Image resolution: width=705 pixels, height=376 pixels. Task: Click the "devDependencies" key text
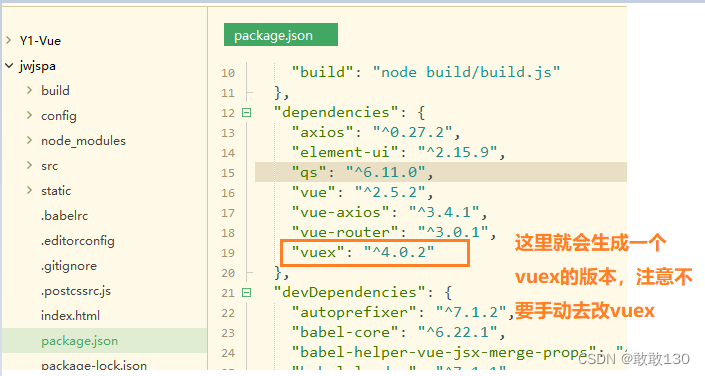(x=349, y=293)
